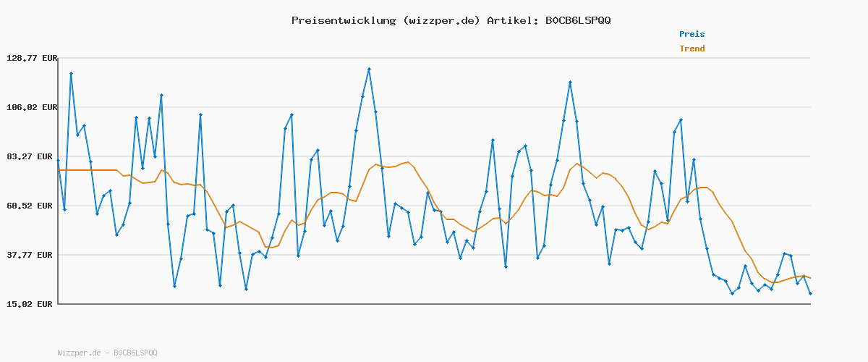Click the 15.02 EUR axis label
The height and width of the screenshot is (362, 868).
(x=33, y=304)
